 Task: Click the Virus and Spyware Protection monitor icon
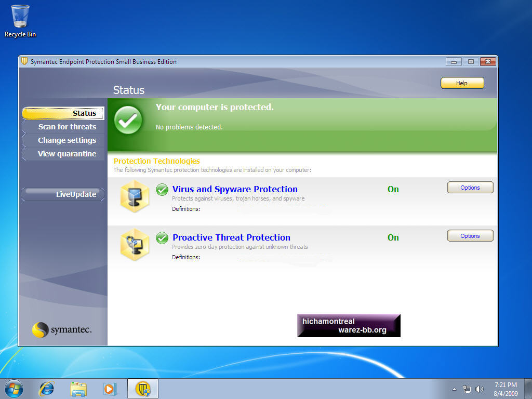135,196
